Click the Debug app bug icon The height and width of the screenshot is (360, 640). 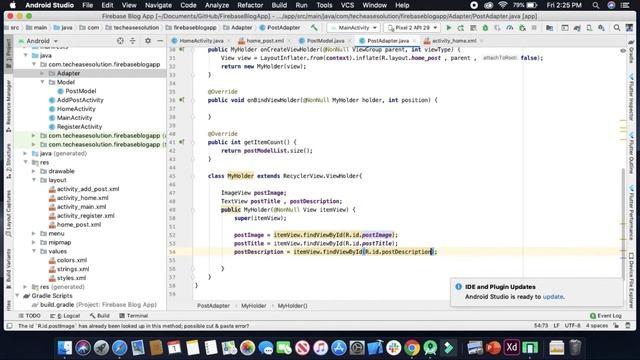[x=485, y=28]
